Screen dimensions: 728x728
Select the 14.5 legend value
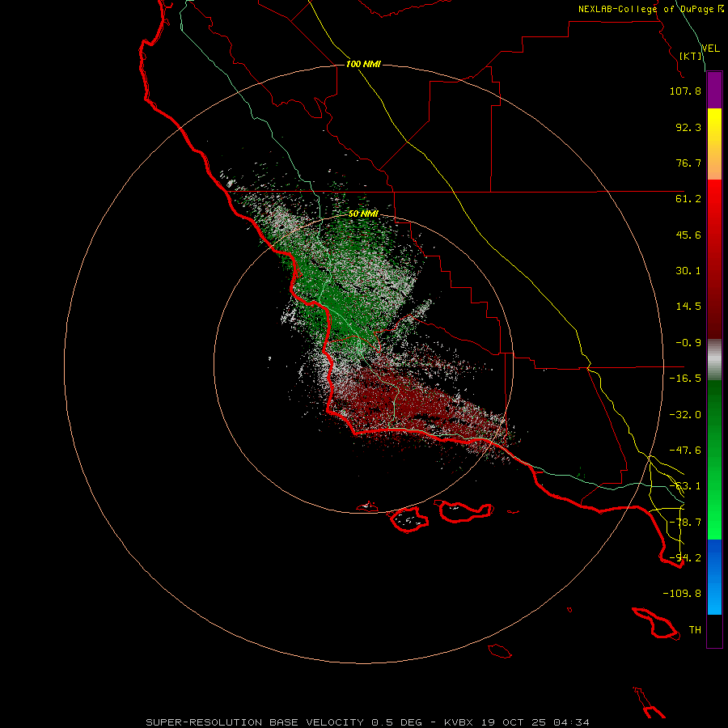tap(688, 307)
